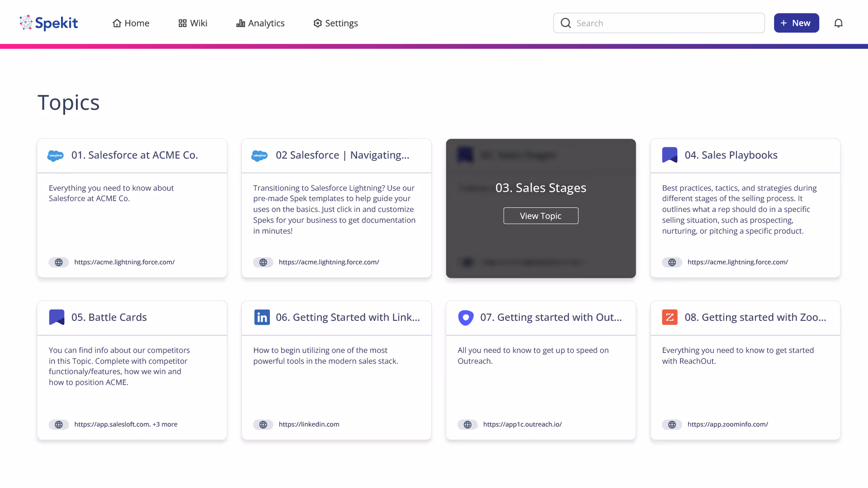The image size is (868, 488).
Task: Click globe icon on 02 Salesforce Navigating card
Action: coord(263,262)
